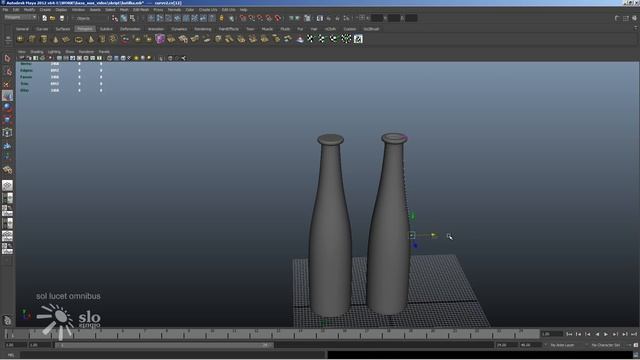Open the panel Shading menu
Screen dimensions: 640x360
[x=37, y=52]
